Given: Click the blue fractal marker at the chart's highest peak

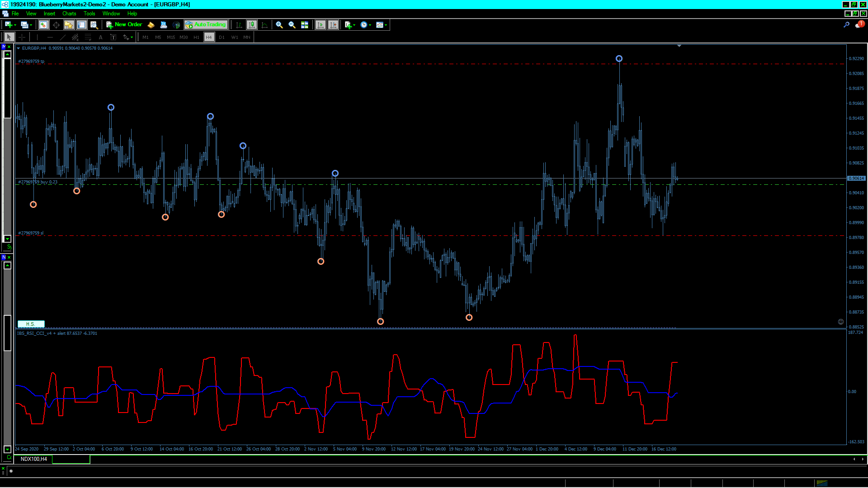Looking at the screenshot, I should (619, 59).
